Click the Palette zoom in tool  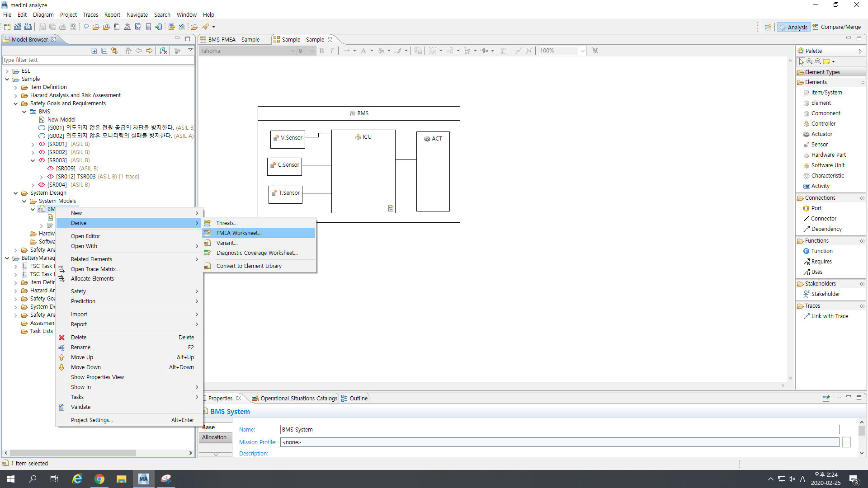810,61
